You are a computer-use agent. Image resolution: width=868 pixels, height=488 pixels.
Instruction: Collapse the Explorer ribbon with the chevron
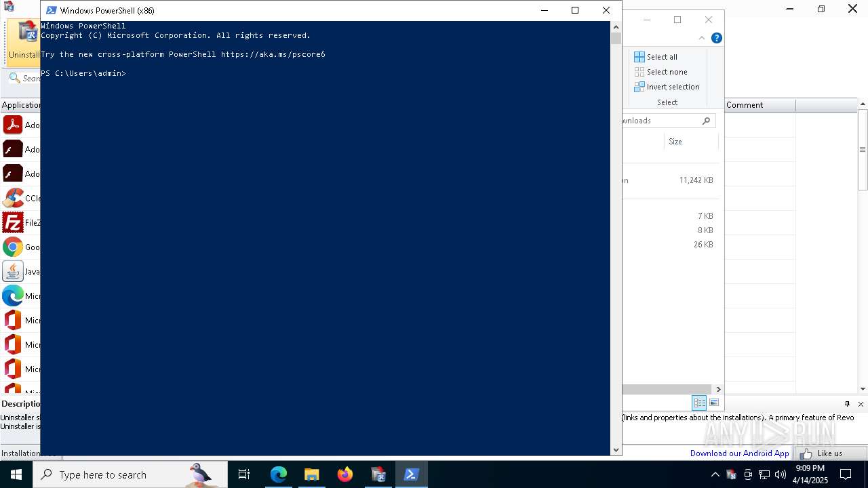tap(702, 38)
